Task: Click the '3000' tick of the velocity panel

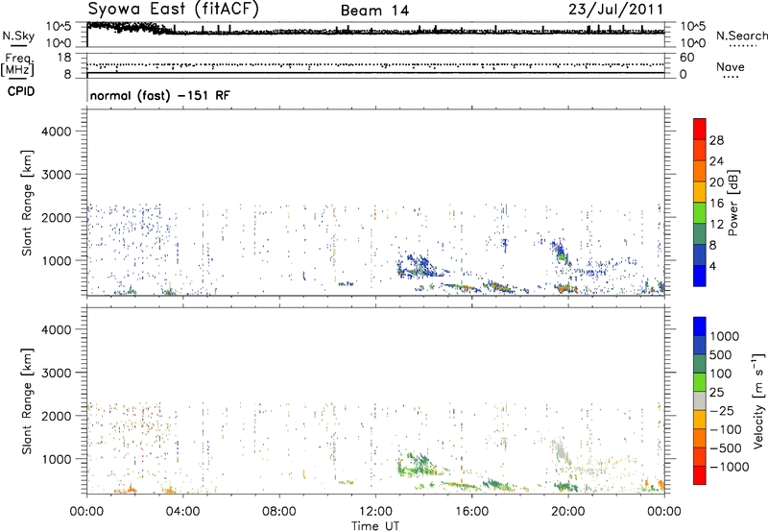Action: [x=57, y=373]
